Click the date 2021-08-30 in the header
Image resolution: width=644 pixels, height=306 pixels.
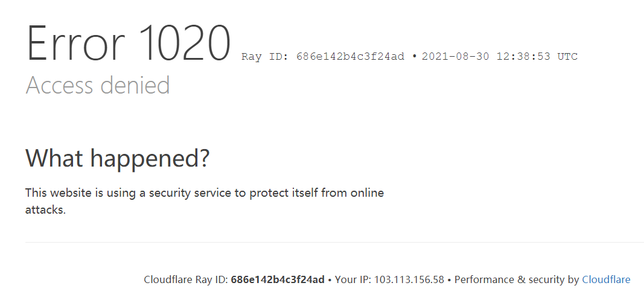pyautogui.click(x=455, y=57)
